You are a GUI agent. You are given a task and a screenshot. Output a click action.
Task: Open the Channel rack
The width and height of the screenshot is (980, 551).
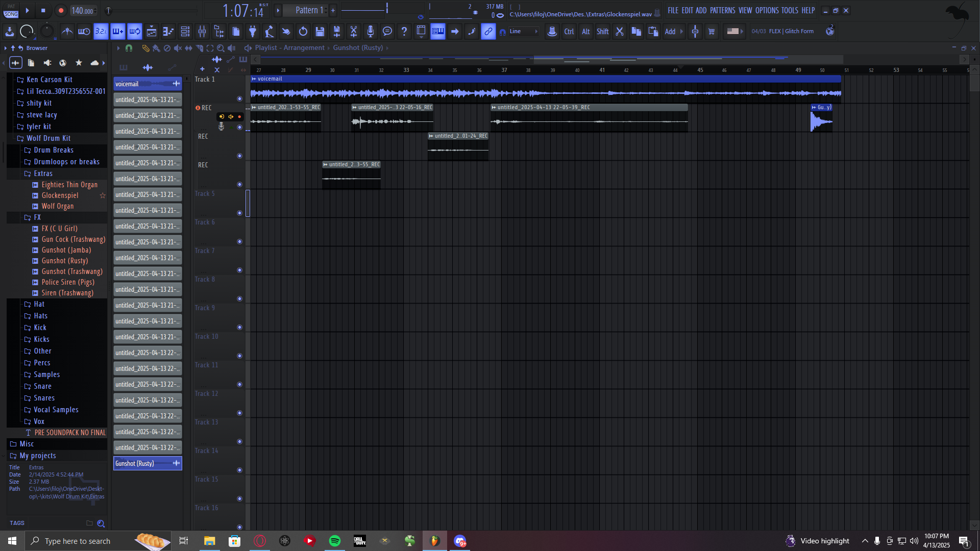pyautogui.click(x=185, y=32)
